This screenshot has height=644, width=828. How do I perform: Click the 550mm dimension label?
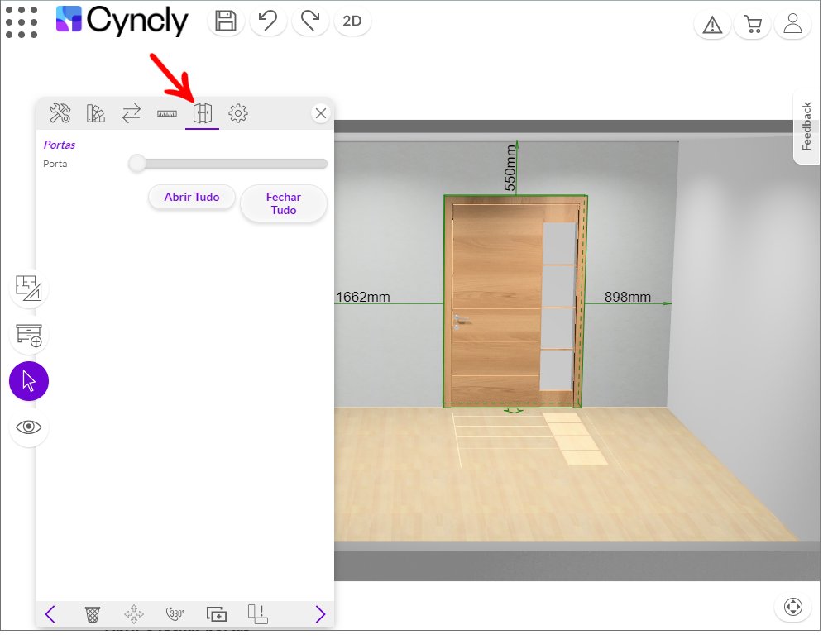[x=510, y=168]
